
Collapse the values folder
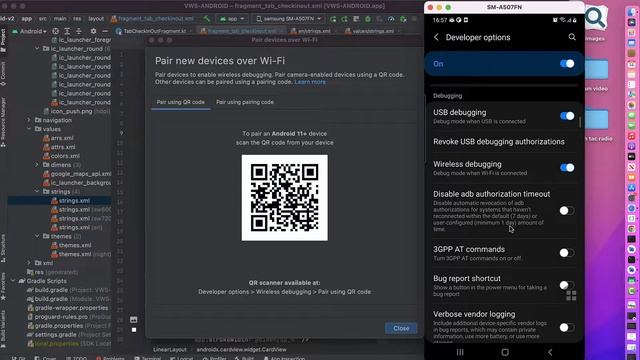pyautogui.click(x=29, y=129)
